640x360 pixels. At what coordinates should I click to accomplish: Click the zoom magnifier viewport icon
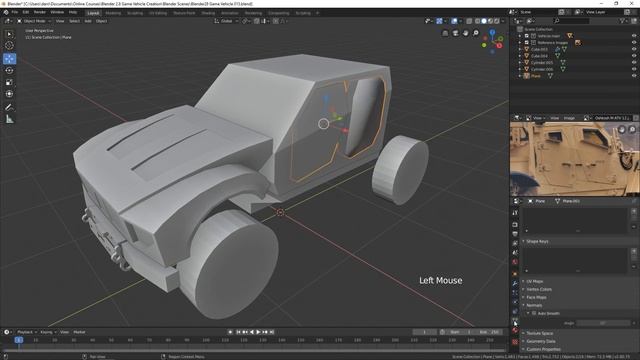point(476,33)
